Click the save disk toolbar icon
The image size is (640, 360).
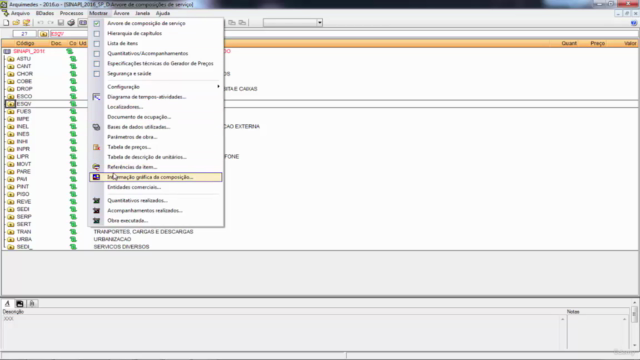click(61, 23)
